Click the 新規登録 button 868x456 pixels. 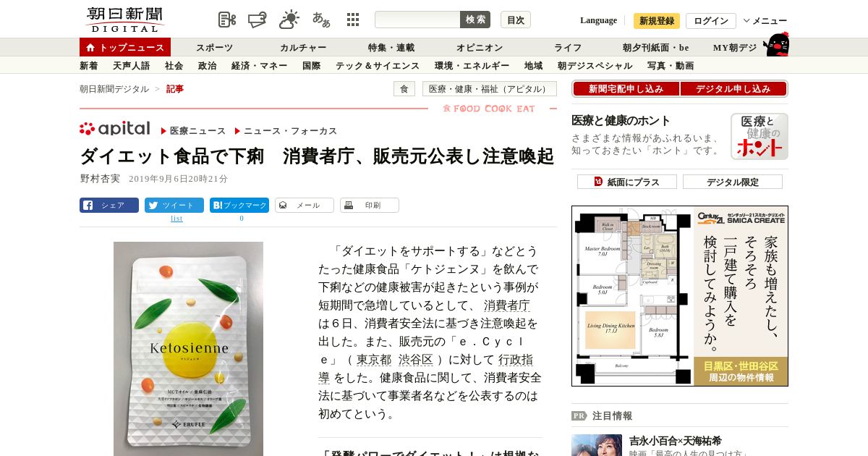pos(657,21)
